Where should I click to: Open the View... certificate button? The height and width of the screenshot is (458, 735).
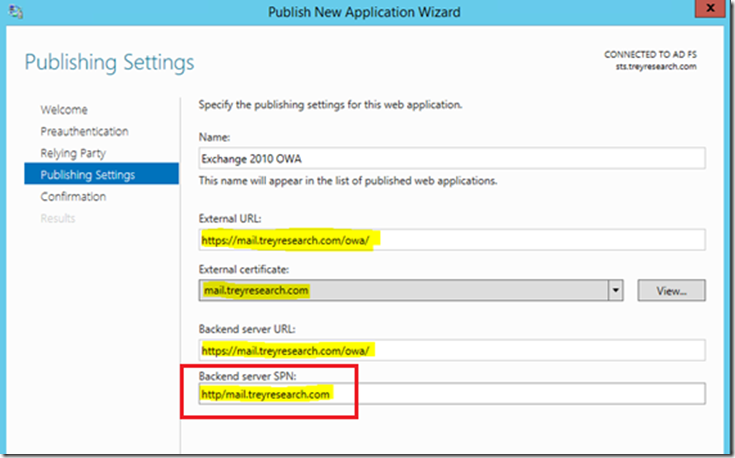click(671, 291)
